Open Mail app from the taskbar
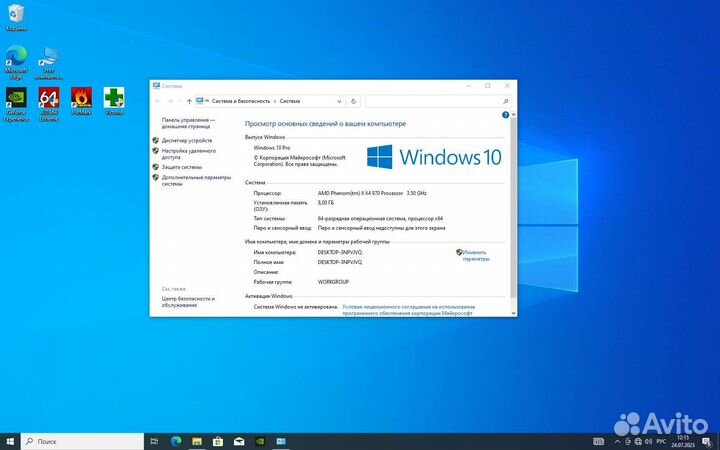 click(x=239, y=441)
